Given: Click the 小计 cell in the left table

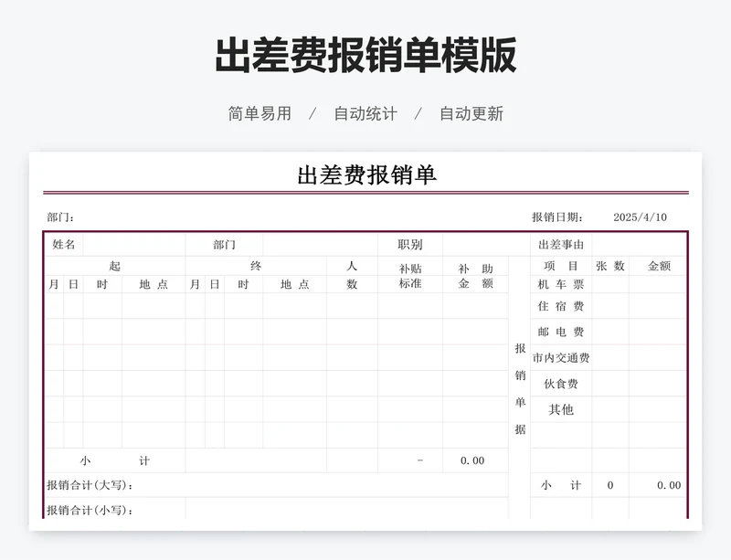Looking at the screenshot, I should point(115,460).
